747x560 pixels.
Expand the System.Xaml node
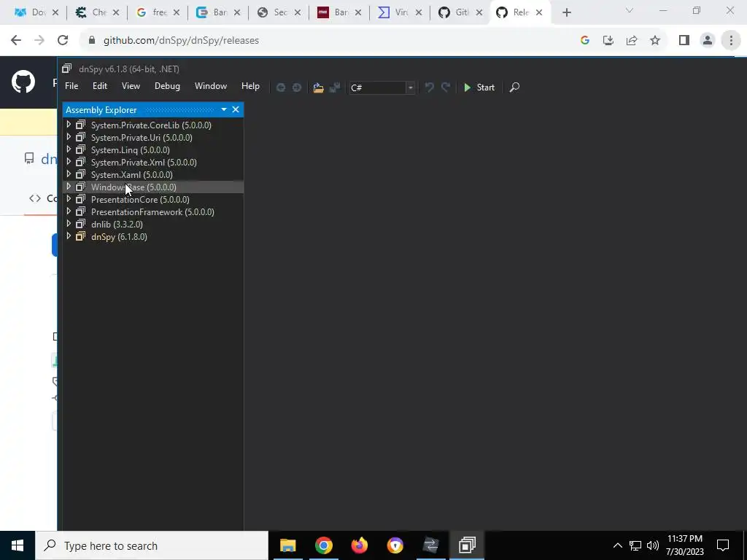click(69, 174)
